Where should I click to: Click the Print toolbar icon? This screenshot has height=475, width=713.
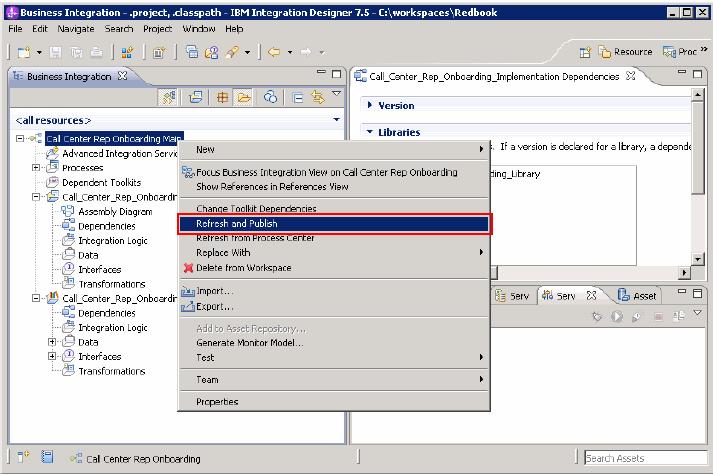pos(96,52)
